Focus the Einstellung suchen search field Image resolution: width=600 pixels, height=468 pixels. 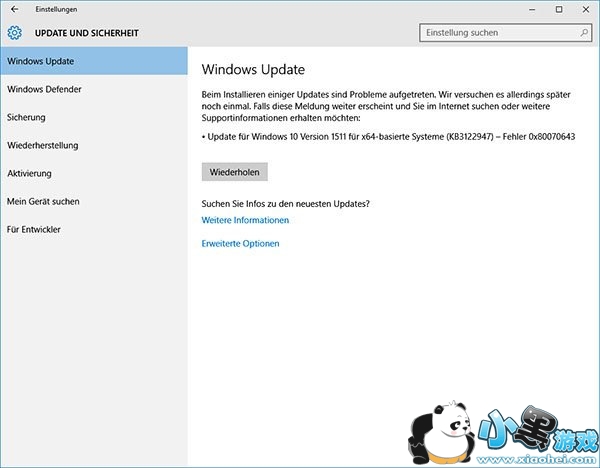[505, 33]
